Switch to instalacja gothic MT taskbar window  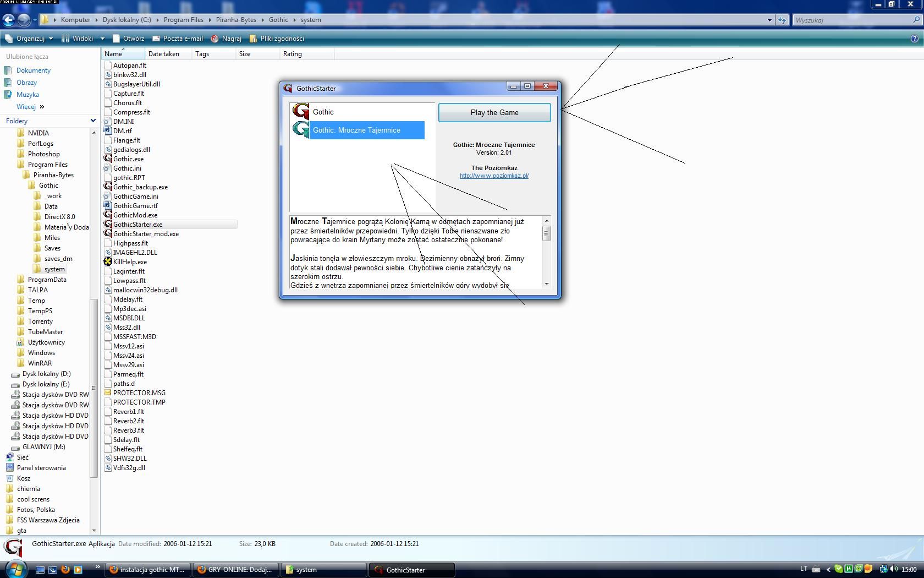(148, 570)
